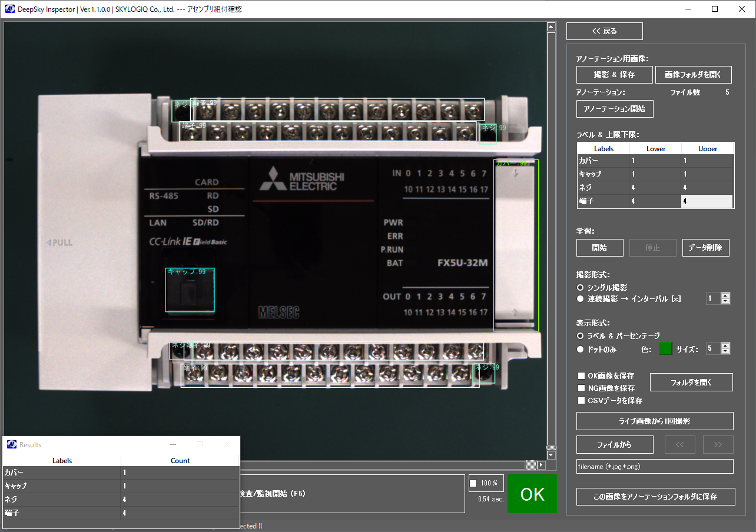Click the データ削除 button
Screen dimensions: 756x532
click(x=706, y=248)
